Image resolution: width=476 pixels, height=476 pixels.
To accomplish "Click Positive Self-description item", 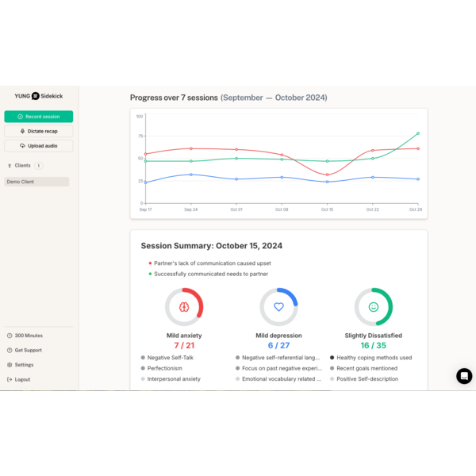I will pos(364,379).
